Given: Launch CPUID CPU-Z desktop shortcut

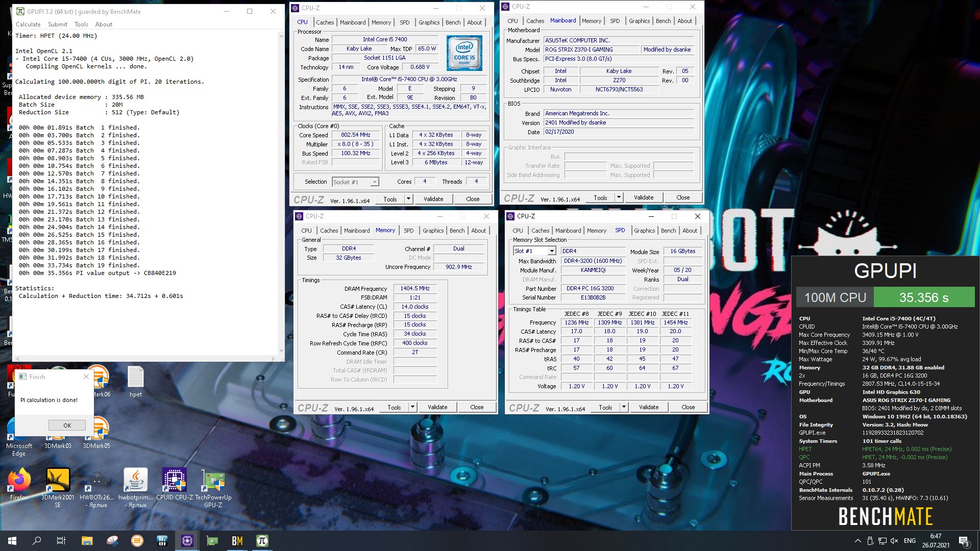Looking at the screenshot, I should [x=175, y=484].
